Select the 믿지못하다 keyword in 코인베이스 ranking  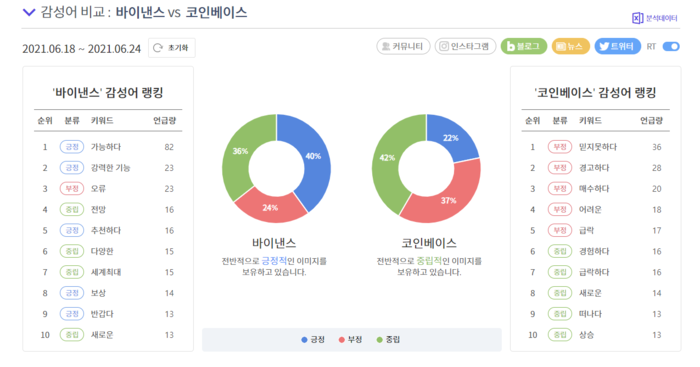(x=598, y=147)
